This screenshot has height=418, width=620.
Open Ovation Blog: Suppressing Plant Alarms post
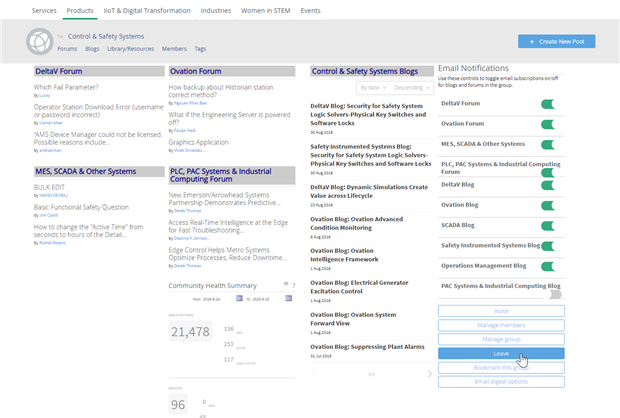[367, 347]
